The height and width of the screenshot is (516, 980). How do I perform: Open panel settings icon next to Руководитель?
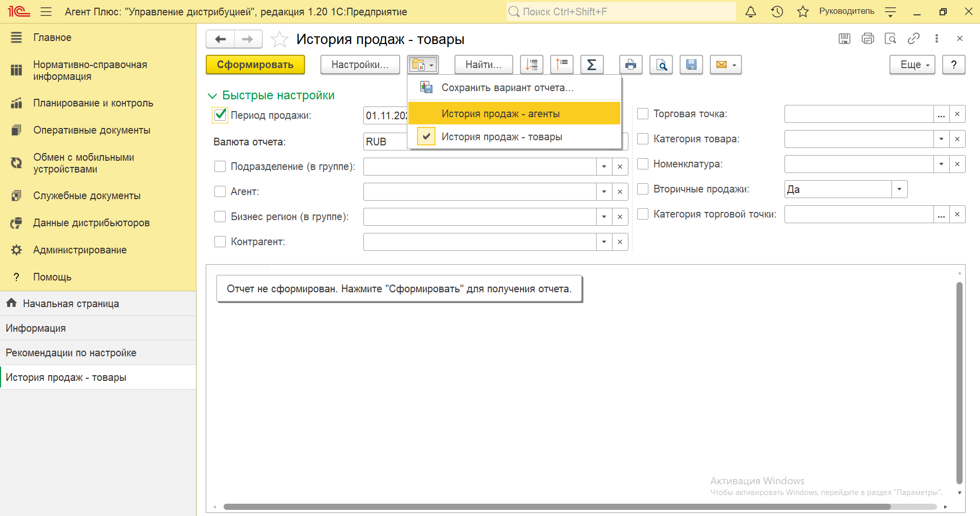(x=890, y=12)
